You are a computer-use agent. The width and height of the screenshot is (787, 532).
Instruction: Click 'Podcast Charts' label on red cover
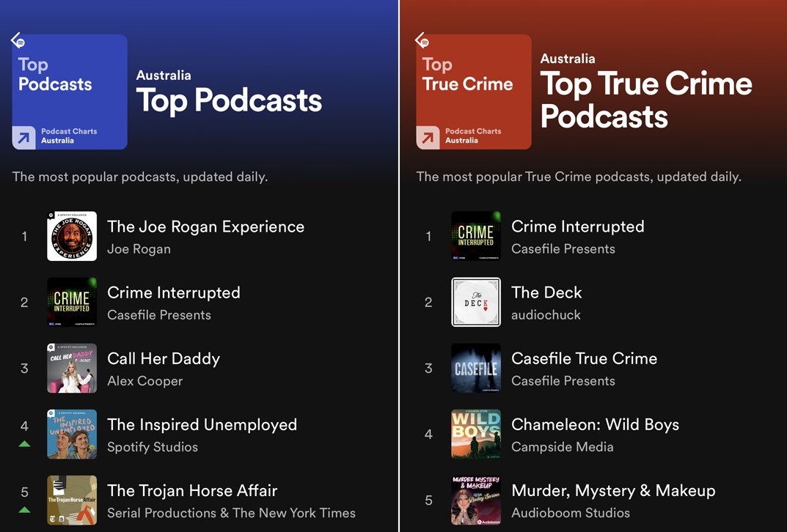pyautogui.click(x=473, y=131)
